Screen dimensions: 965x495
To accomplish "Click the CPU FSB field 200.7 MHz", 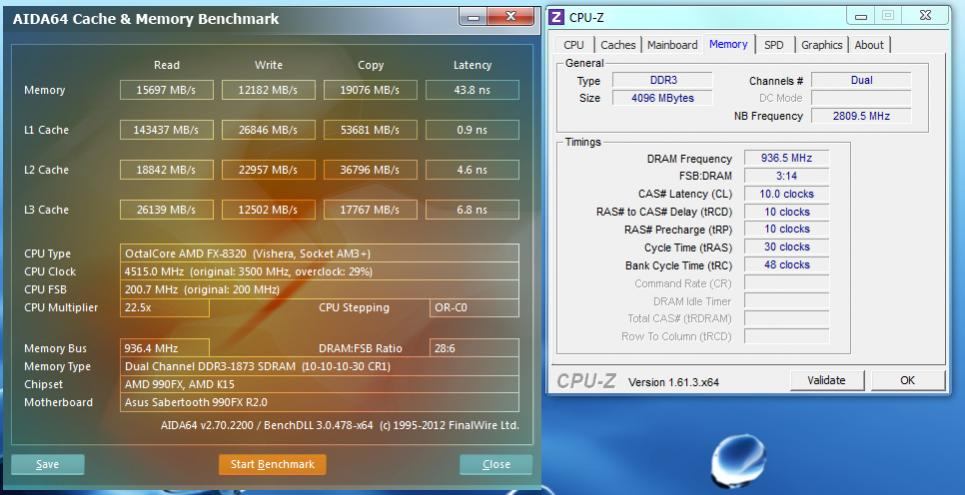I will 319,289.
